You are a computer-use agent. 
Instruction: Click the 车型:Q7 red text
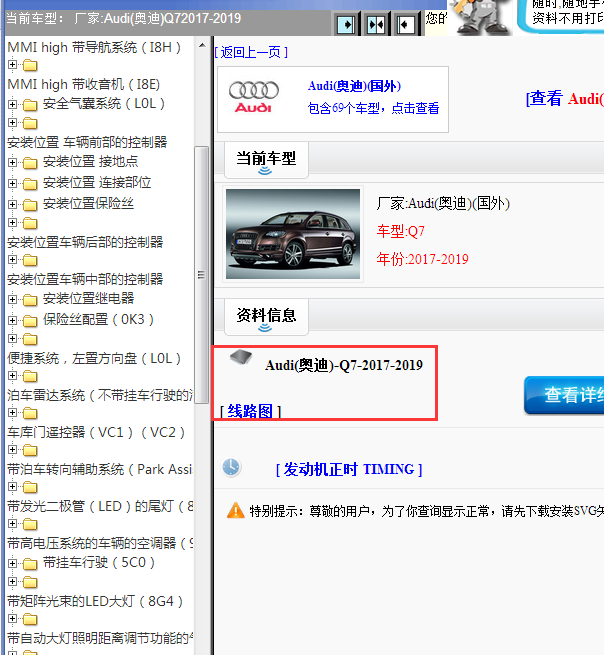pos(401,231)
